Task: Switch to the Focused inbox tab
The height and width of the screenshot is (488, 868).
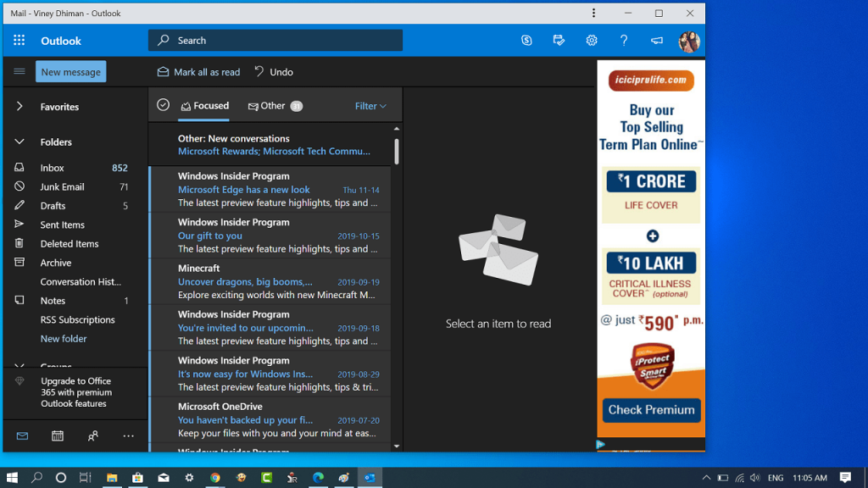Action: point(205,106)
